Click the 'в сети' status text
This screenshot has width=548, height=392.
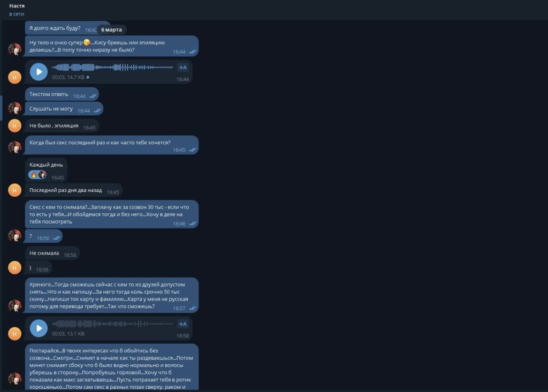click(17, 14)
